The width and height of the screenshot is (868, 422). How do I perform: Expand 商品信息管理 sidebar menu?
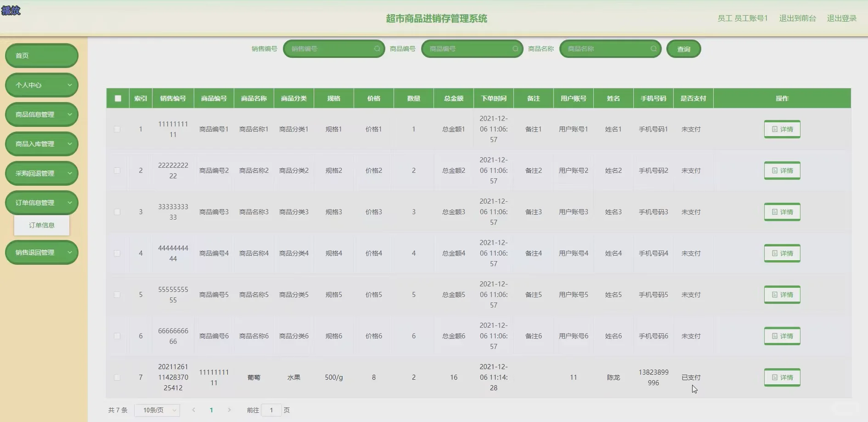click(x=42, y=114)
